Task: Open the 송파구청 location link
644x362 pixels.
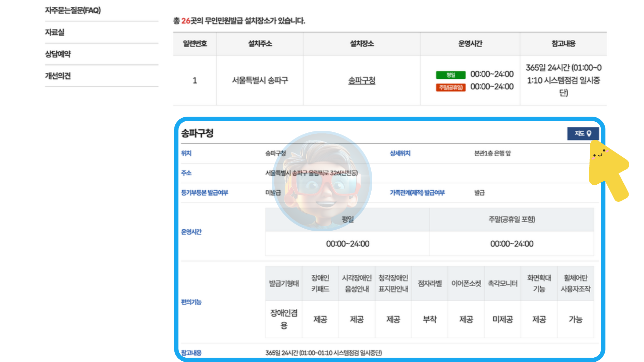Action: (x=362, y=80)
